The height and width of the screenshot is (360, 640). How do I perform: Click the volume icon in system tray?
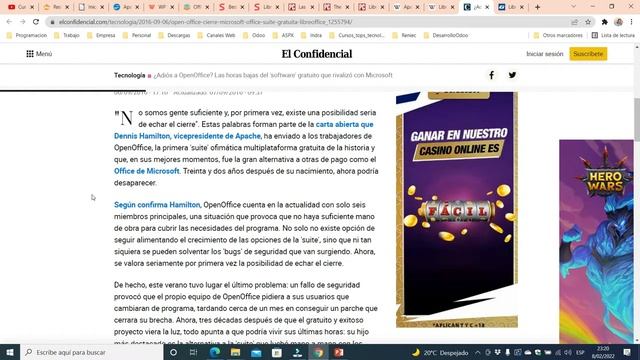[x=568, y=352]
